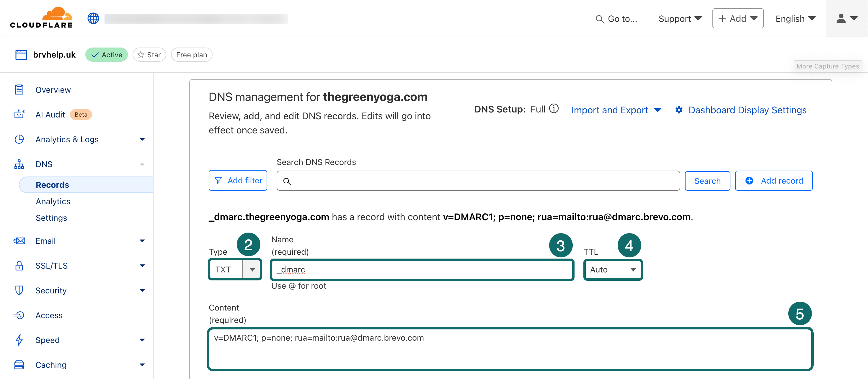Viewport: 868px width, 379px height.
Task: Open AI Audit in the sidebar
Action: pos(50,115)
